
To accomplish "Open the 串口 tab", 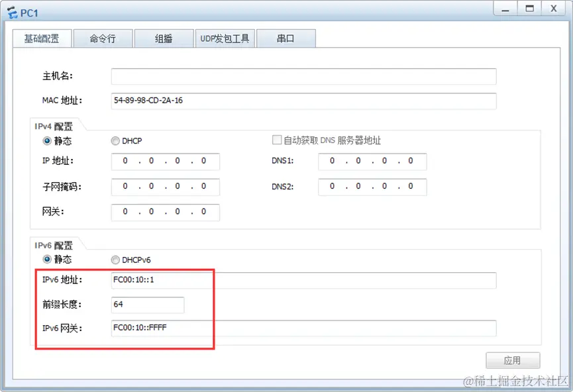I will [286, 38].
